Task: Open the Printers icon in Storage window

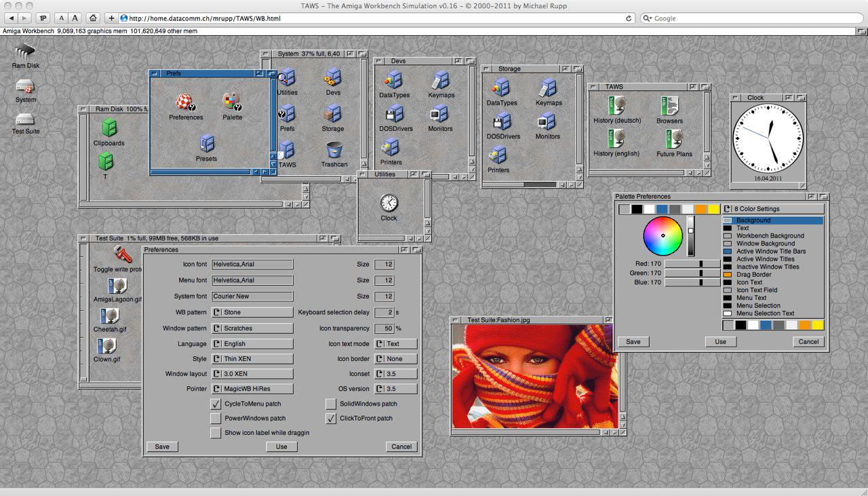Action: coord(498,155)
